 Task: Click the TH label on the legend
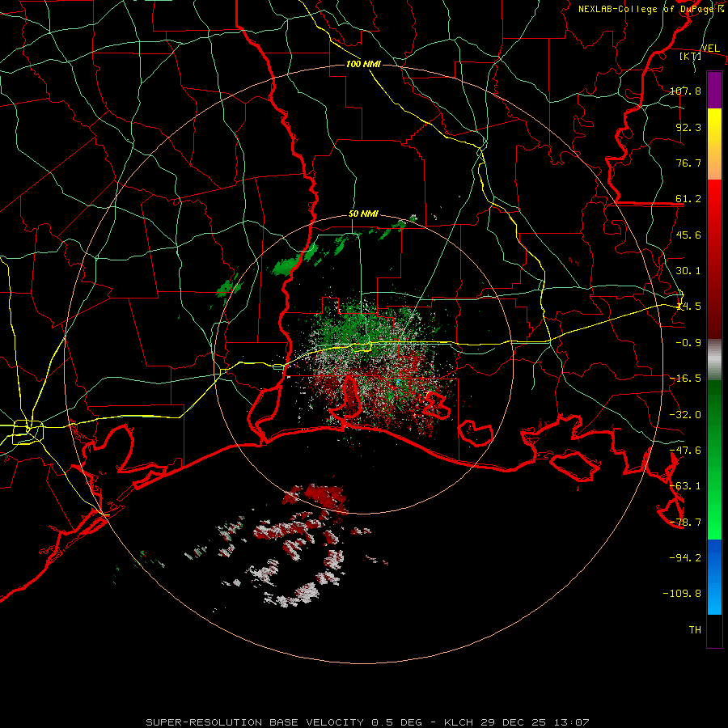tap(695, 630)
